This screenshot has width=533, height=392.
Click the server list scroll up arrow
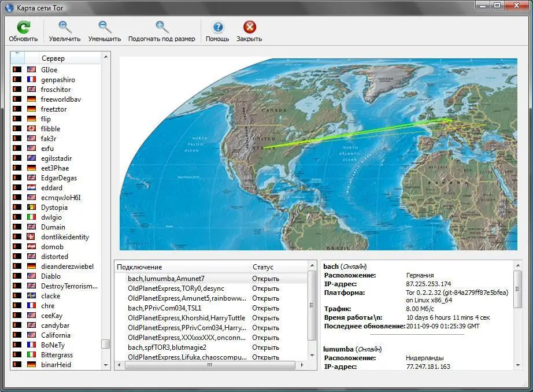106,57
